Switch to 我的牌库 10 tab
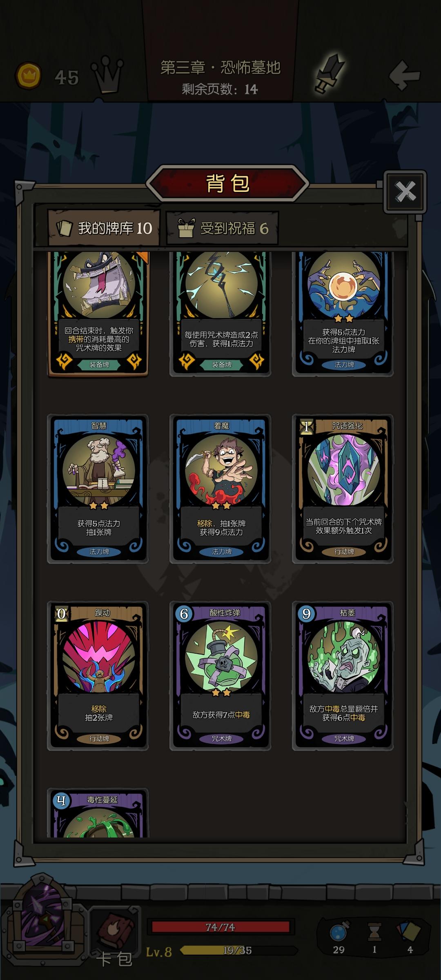The image size is (441, 980). 105,228
